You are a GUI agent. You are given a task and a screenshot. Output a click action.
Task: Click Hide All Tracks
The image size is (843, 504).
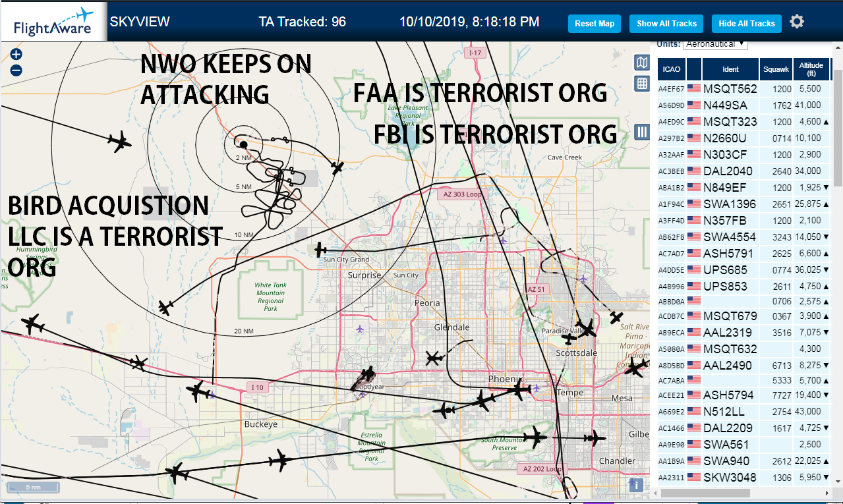(747, 24)
